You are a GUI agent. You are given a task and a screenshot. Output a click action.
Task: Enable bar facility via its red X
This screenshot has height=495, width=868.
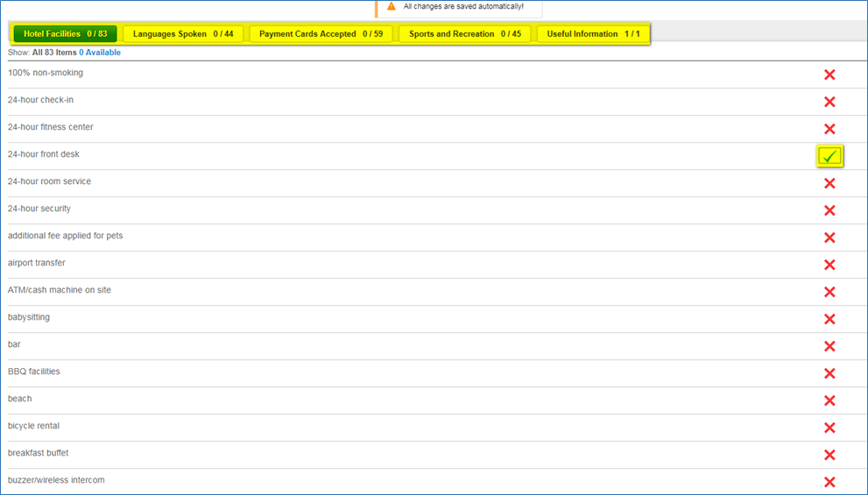[829, 346]
